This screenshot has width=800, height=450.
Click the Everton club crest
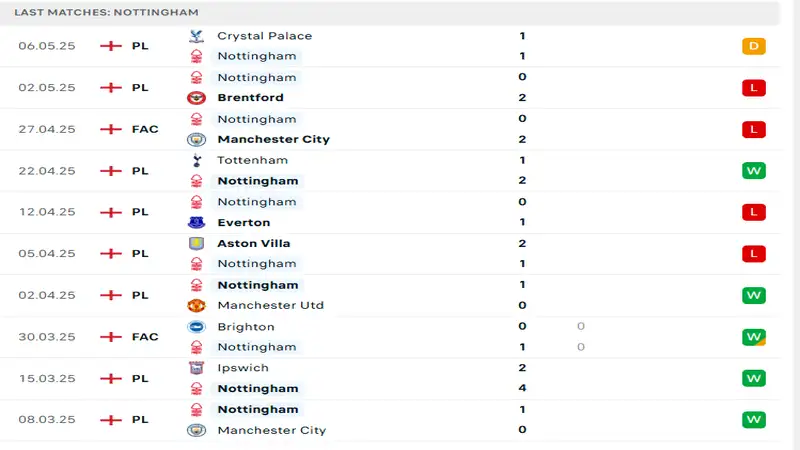coord(196,222)
